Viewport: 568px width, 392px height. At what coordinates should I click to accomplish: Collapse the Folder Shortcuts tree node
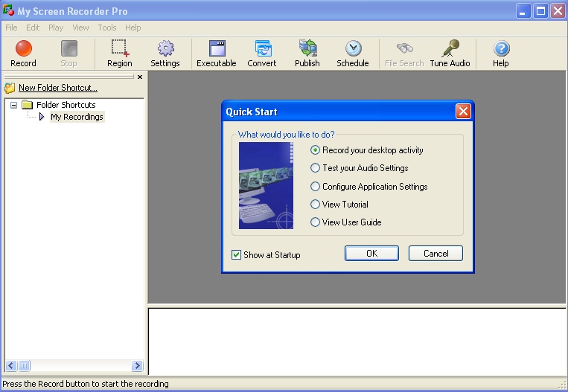[13, 106]
